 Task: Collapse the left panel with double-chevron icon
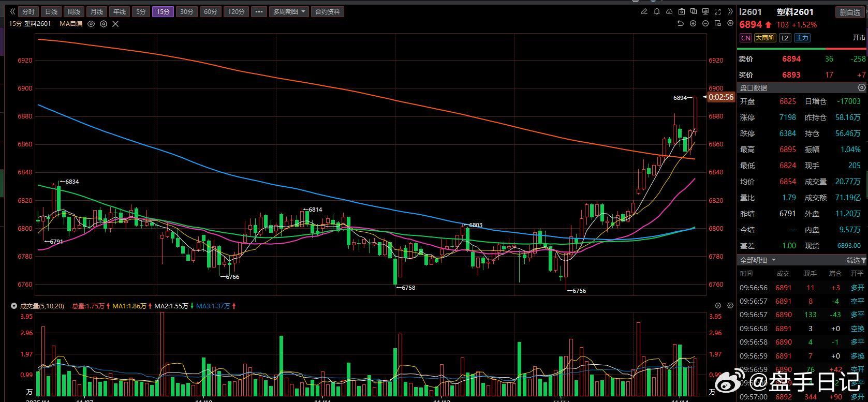click(x=12, y=11)
